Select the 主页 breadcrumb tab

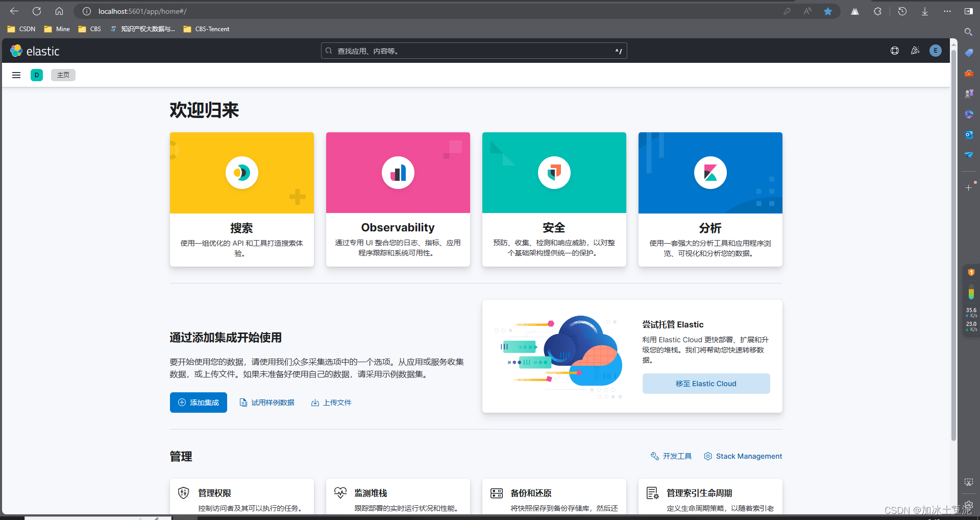[63, 75]
